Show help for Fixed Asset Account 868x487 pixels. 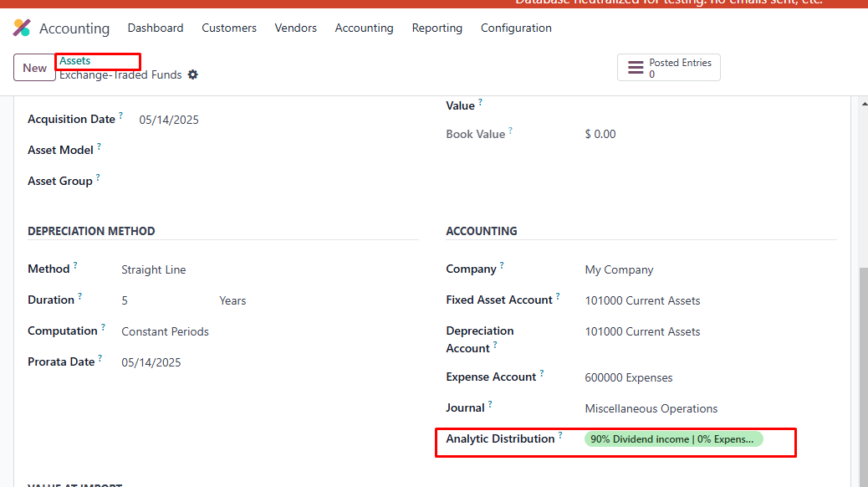pyautogui.click(x=558, y=296)
